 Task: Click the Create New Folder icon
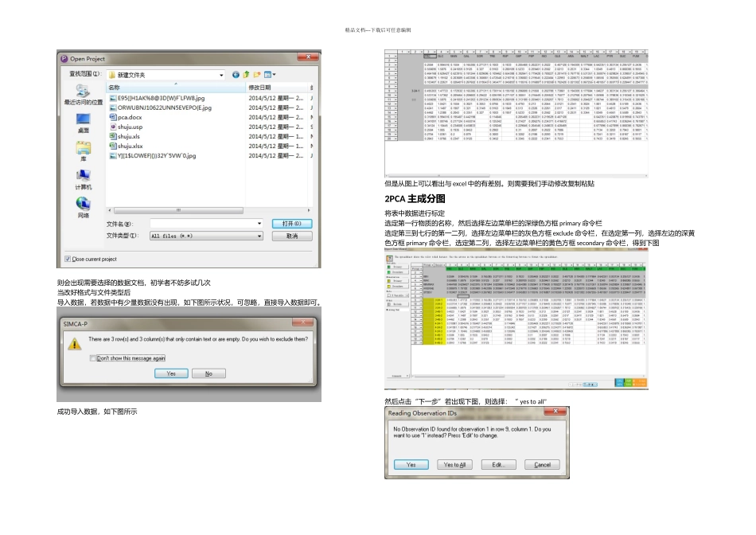(x=258, y=74)
